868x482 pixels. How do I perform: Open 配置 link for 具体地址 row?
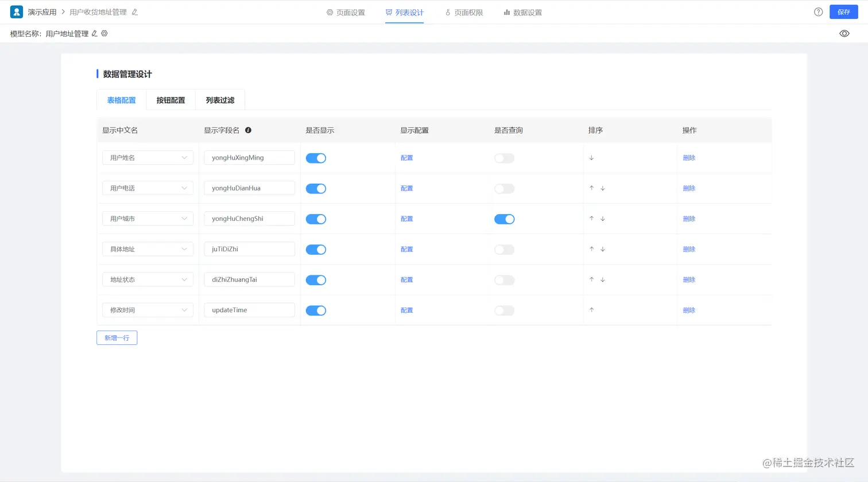[407, 249]
